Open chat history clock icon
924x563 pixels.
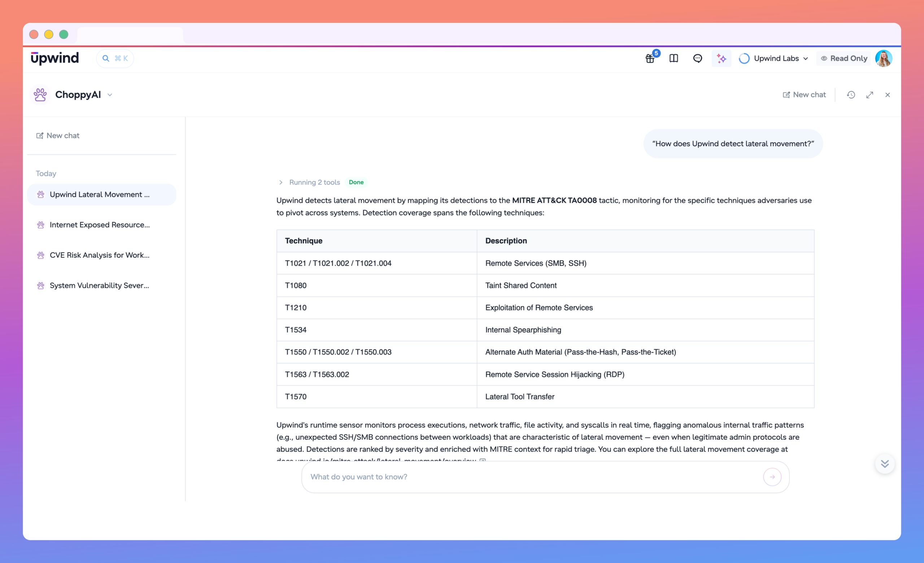(851, 95)
